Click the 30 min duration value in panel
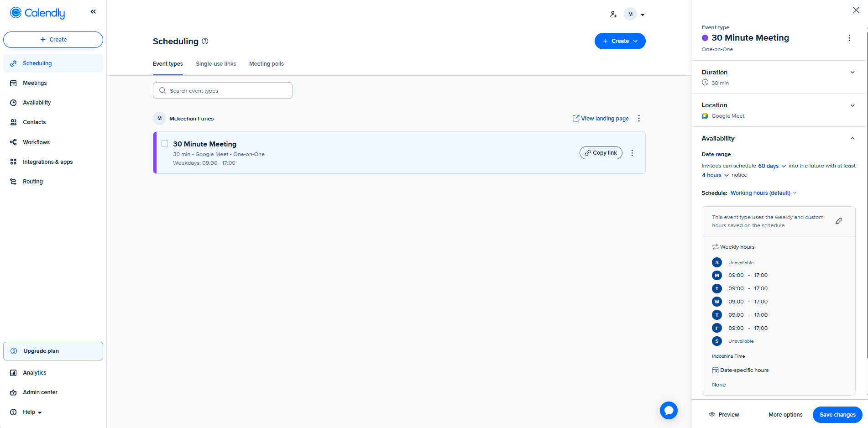Screen dimensions: 868x428 720,83
